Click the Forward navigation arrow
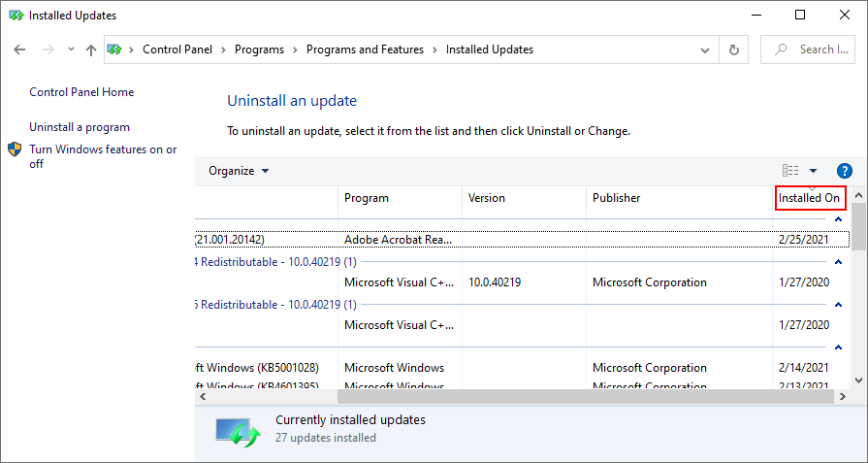This screenshot has width=868, height=463. [x=48, y=50]
